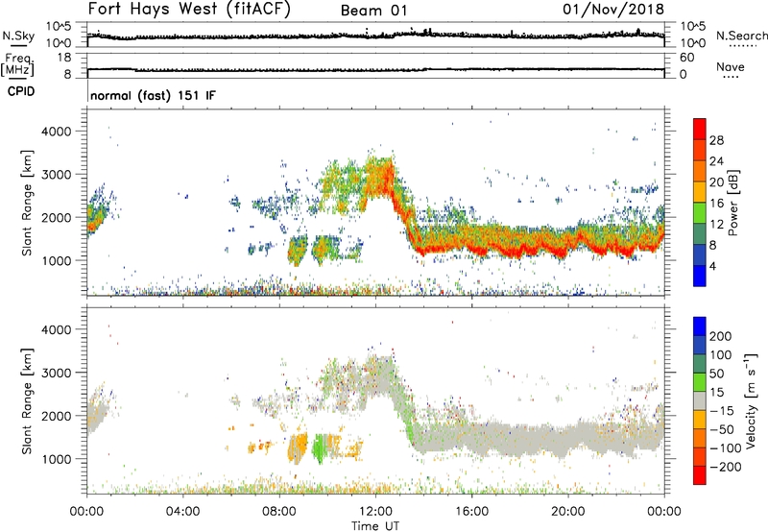Click the "08:00" time tick label
The height and width of the screenshot is (532, 768).
point(279,512)
